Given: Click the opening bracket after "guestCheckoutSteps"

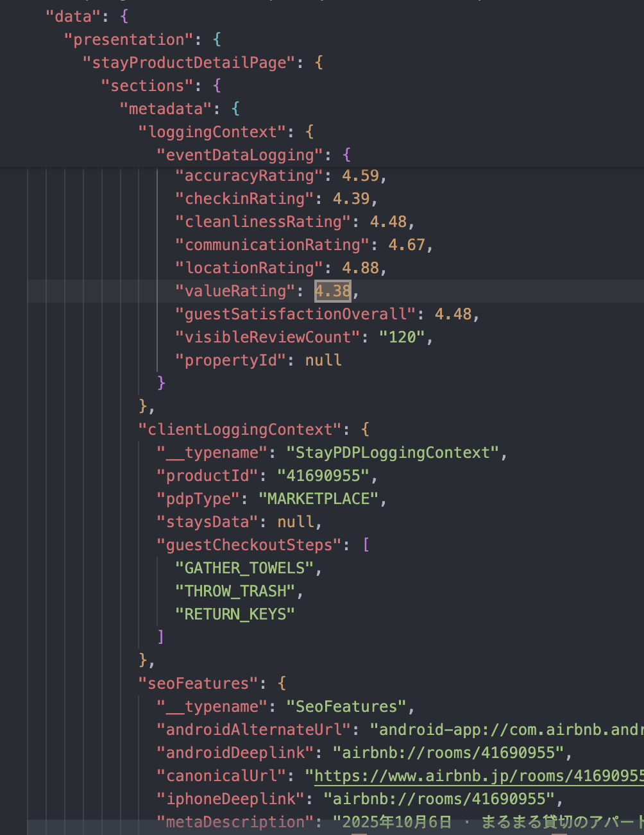Looking at the screenshot, I should coord(366,545).
